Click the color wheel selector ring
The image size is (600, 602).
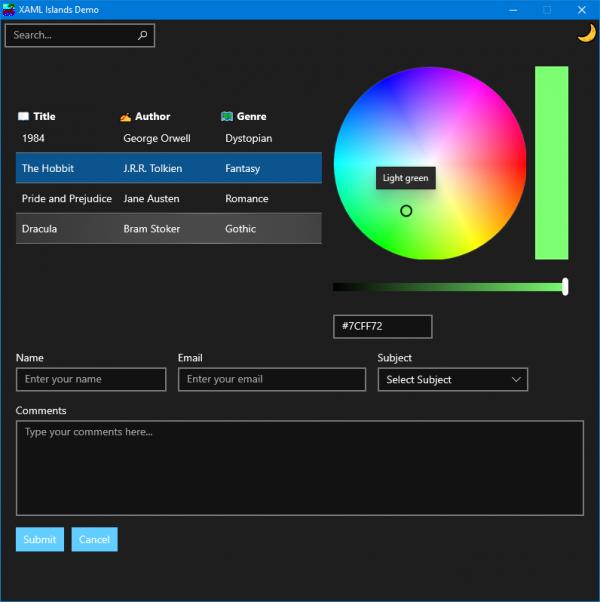click(x=406, y=211)
